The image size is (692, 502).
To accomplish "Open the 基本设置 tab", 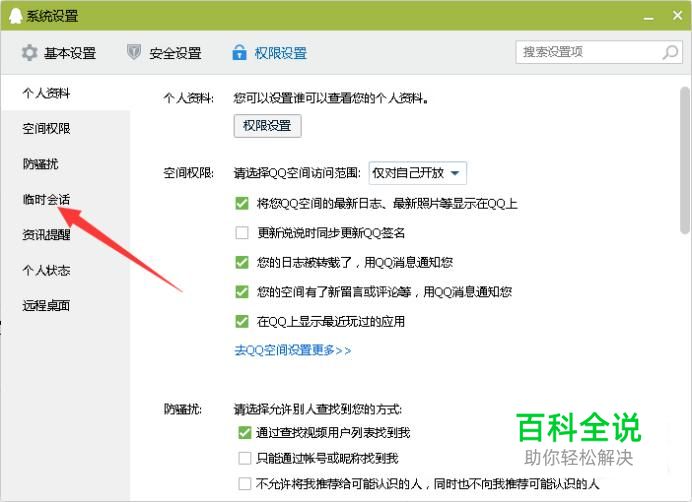I will point(59,53).
